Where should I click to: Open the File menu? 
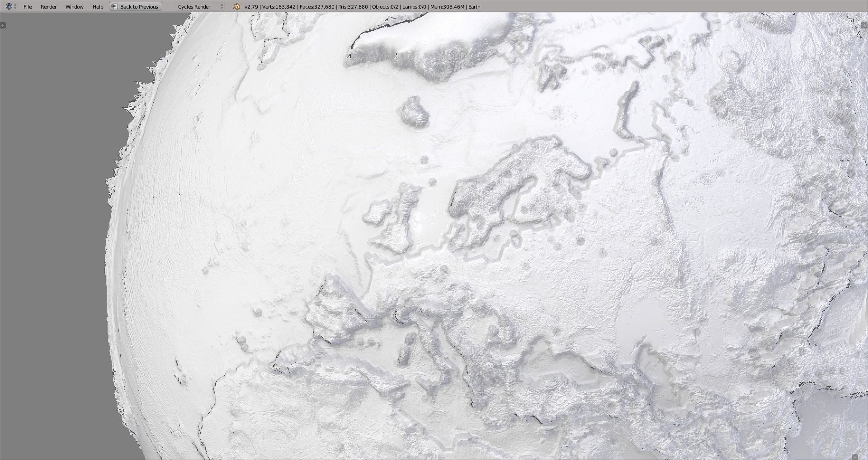pyautogui.click(x=27, y=6)
